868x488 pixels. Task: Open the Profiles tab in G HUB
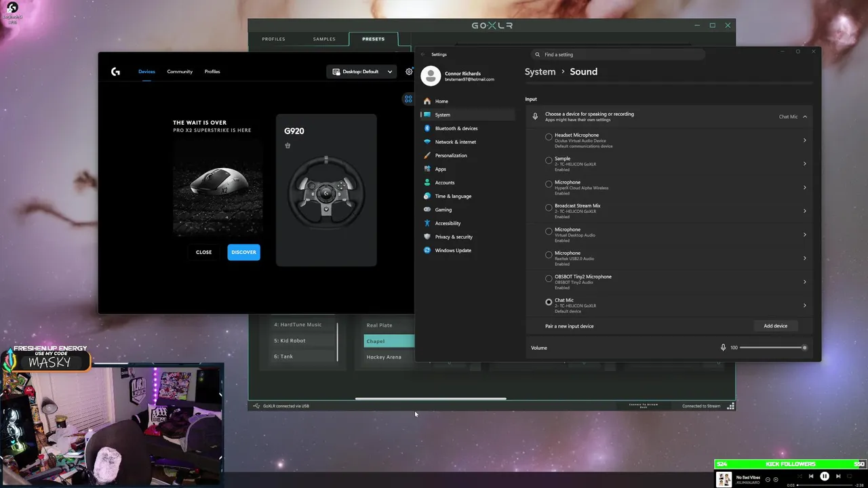click(212, 72)
